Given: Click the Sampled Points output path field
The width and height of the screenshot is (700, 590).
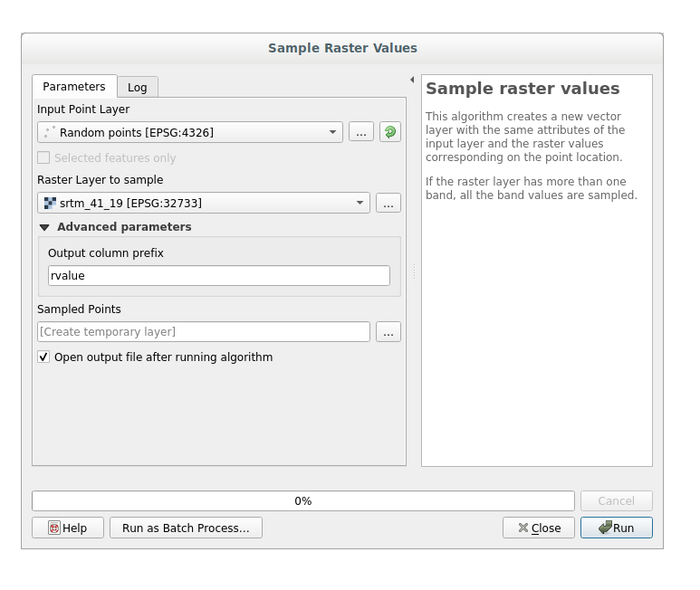Looking at the screenshot, I should [204, 332].
